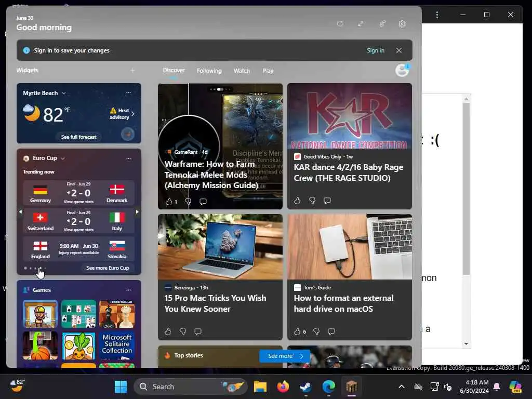Like the 15 Pro Mac Tricks article
Image resolution: width=532 pixels, height=399 pixels.
[x=168, y=331]
